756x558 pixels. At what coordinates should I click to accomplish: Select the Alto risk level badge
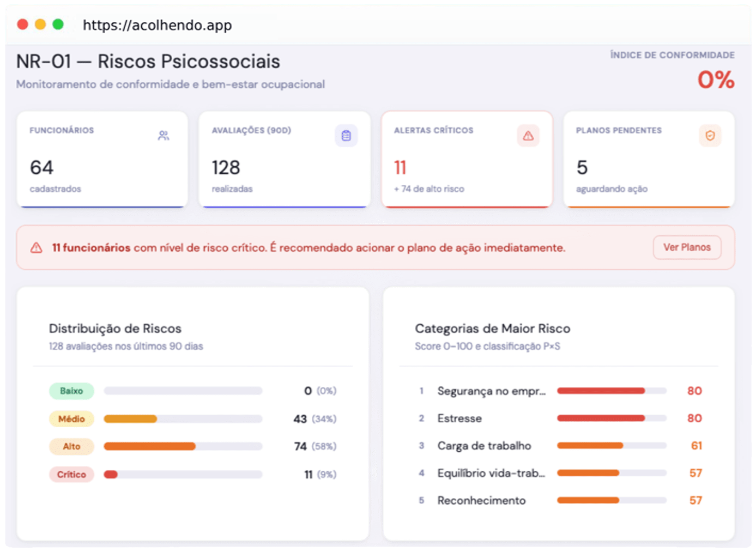[71, 446]
